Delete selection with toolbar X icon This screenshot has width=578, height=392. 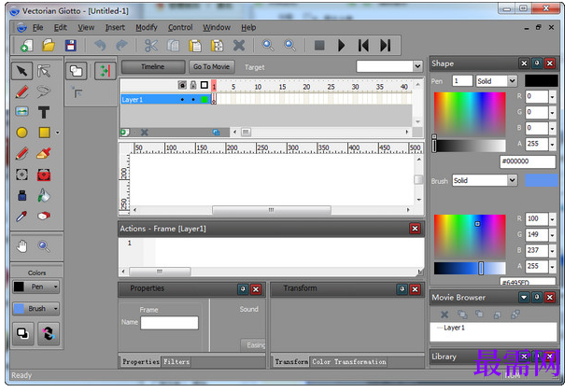pos(239,46)
